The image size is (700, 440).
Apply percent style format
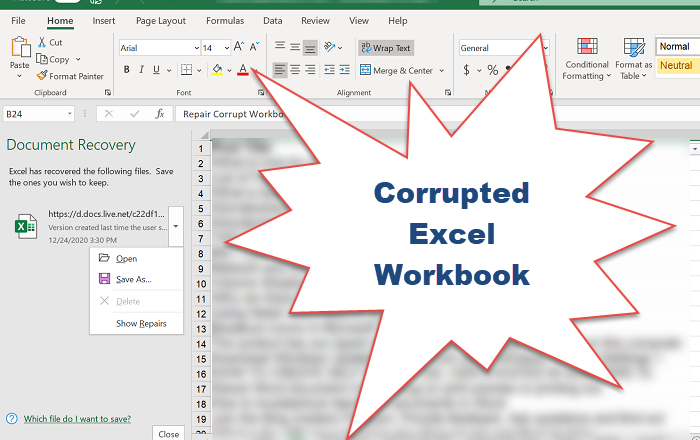pos(492,70)
